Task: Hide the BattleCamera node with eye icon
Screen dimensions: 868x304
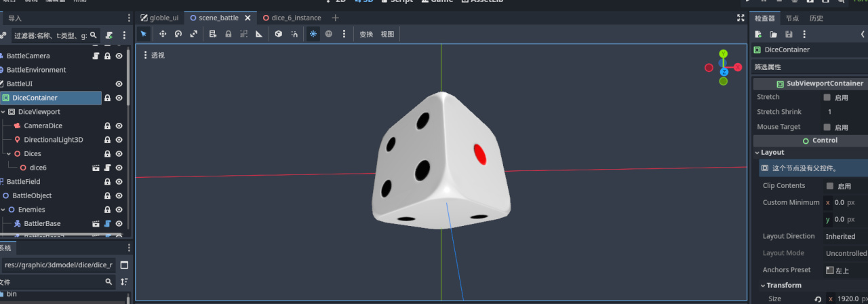Action: (x=119, y=56)
